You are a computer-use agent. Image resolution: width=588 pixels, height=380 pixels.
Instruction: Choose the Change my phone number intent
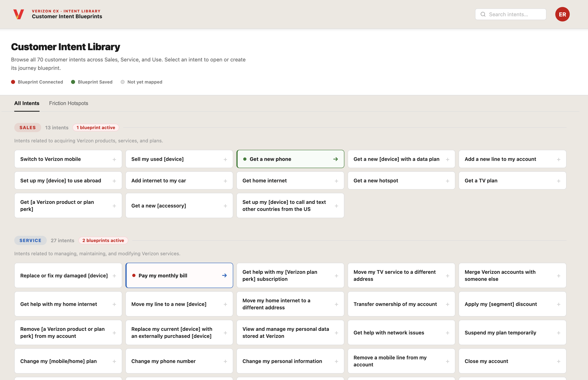tap(179, 361)
